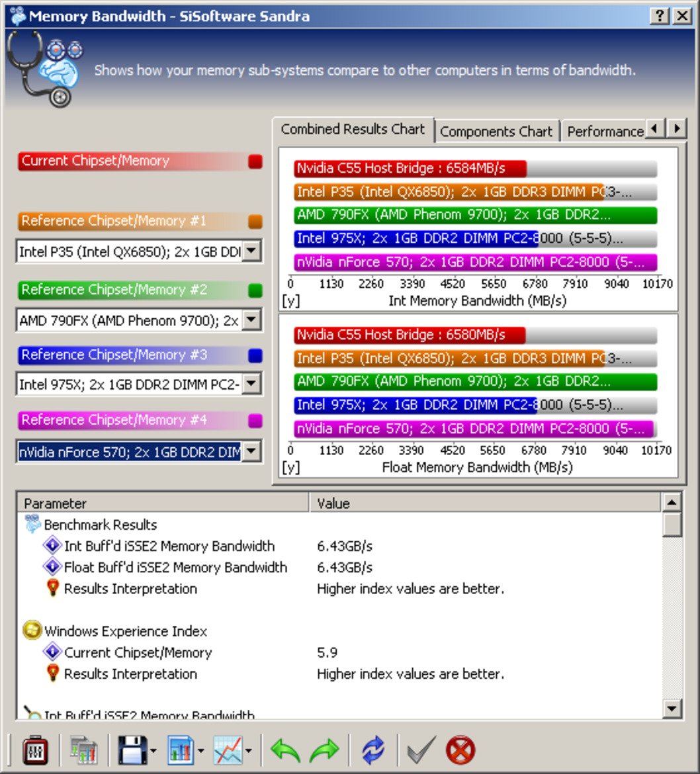Click the Intel P35 bar in Float chart

[449, 358]
